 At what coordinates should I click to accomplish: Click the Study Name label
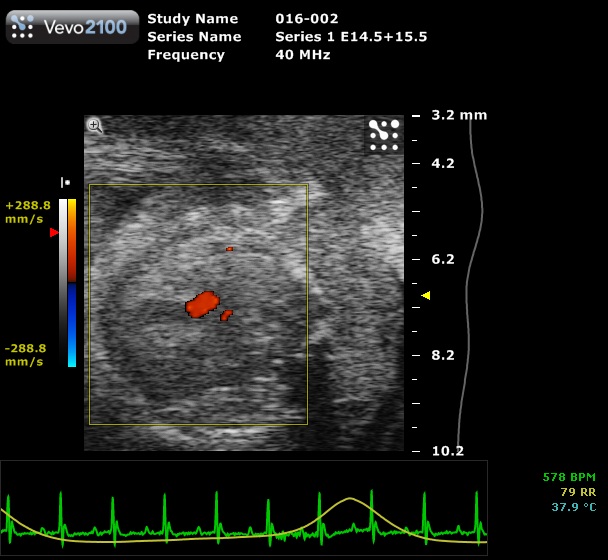(193, 18)
